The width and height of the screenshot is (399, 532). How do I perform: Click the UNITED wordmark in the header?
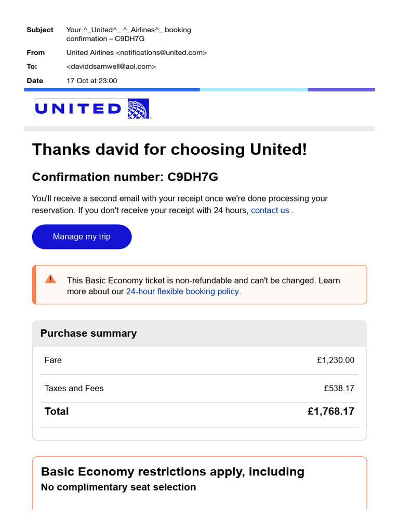78,109
